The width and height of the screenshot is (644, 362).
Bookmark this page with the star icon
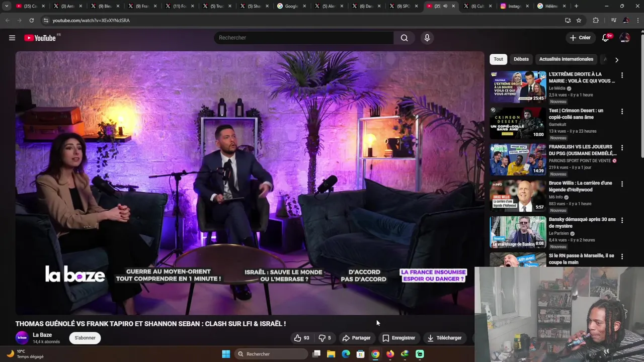coord(579,20)
